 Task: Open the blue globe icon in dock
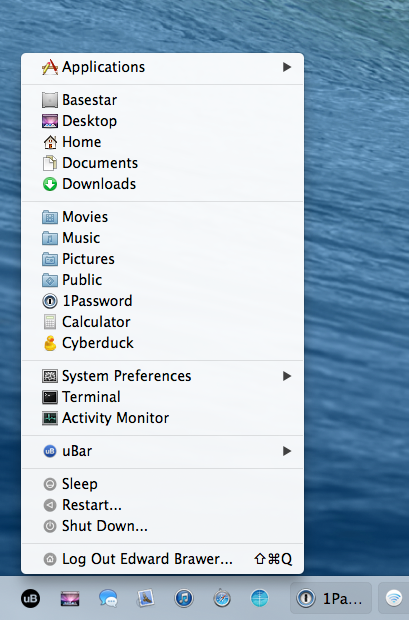point(259,598)
